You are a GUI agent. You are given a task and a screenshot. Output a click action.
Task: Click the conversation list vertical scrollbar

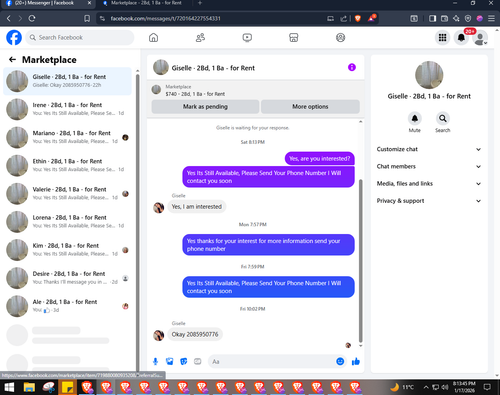(x=137, y=223)
